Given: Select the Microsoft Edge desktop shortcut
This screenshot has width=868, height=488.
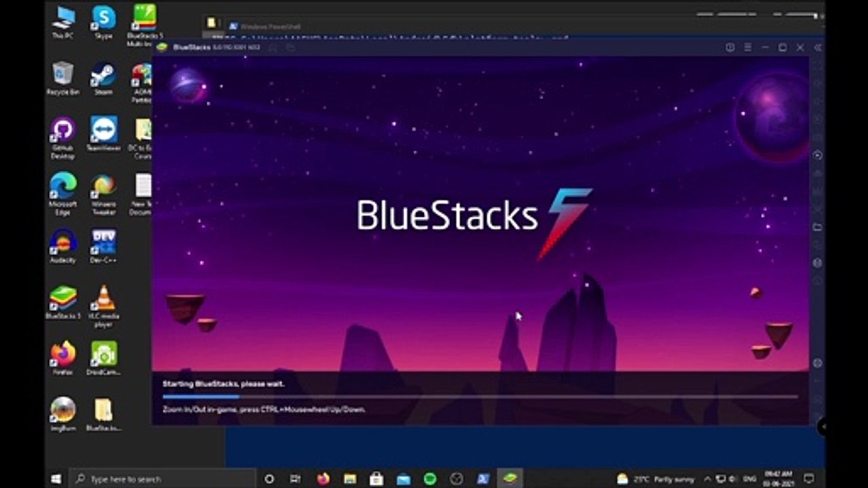Looking at the screenshot, I should click(x=63, y=195).
